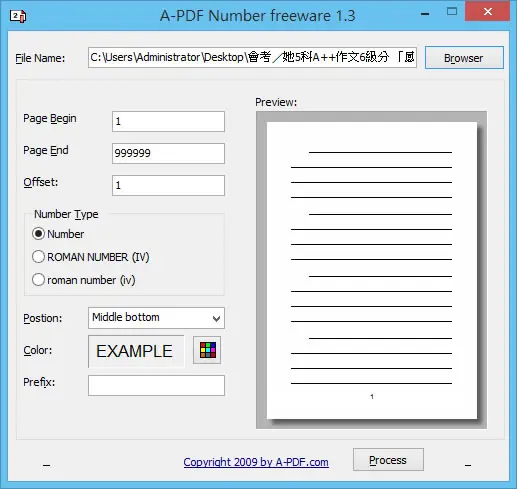Focus the Page End field showing 999999
The image size is (517, 489).
click(x=168, y=153)
